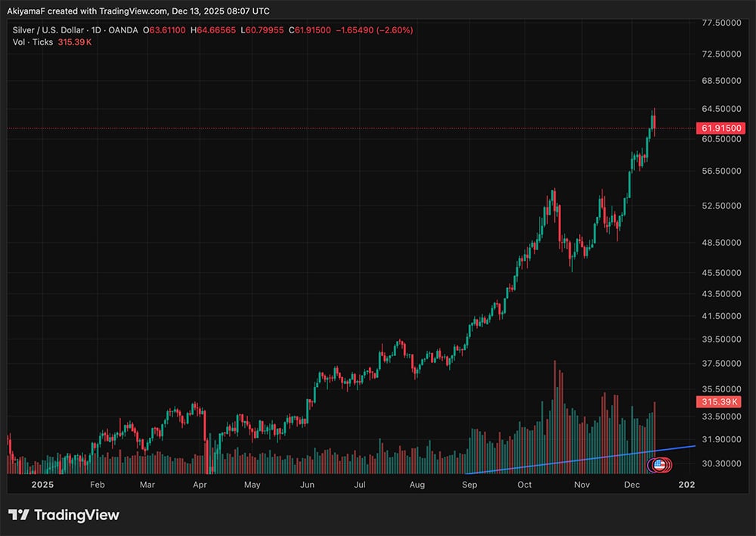The width and height of the screenshot is (756, 536).
Task: Select the 2025 label on the time axis
Action: [x=43, y=485]
